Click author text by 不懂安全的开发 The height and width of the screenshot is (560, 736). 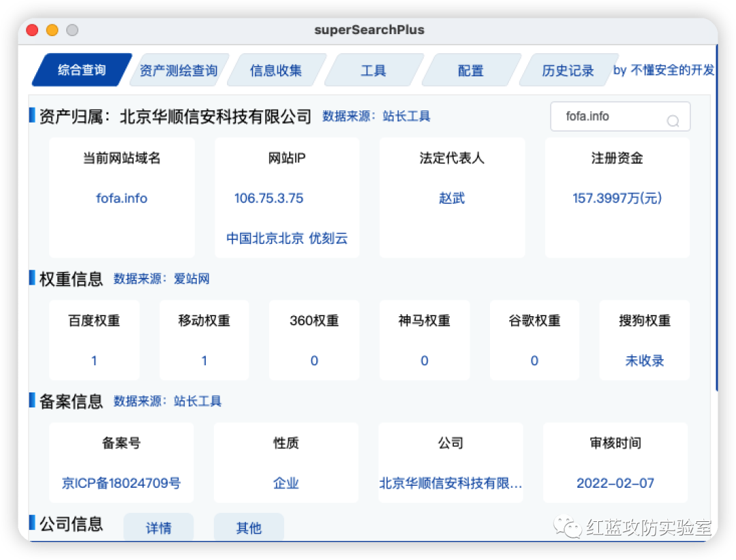[x=664, y=70]
